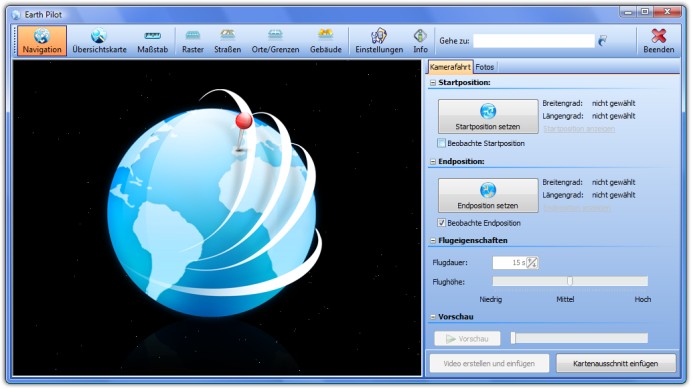The width and height of the screenshot is (692, 389).
Task: Minimize the Earth Pilot window
Action: tap(628, 12)
